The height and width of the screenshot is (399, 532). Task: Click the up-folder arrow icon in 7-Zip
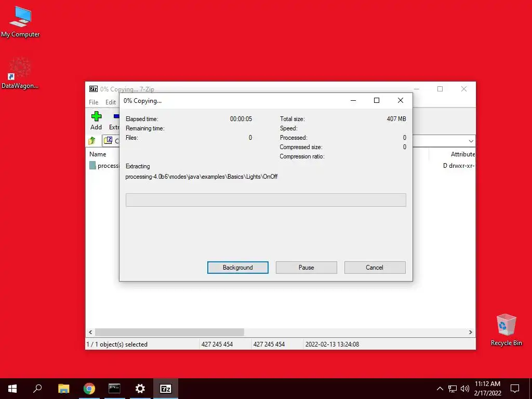pos(92,140)
